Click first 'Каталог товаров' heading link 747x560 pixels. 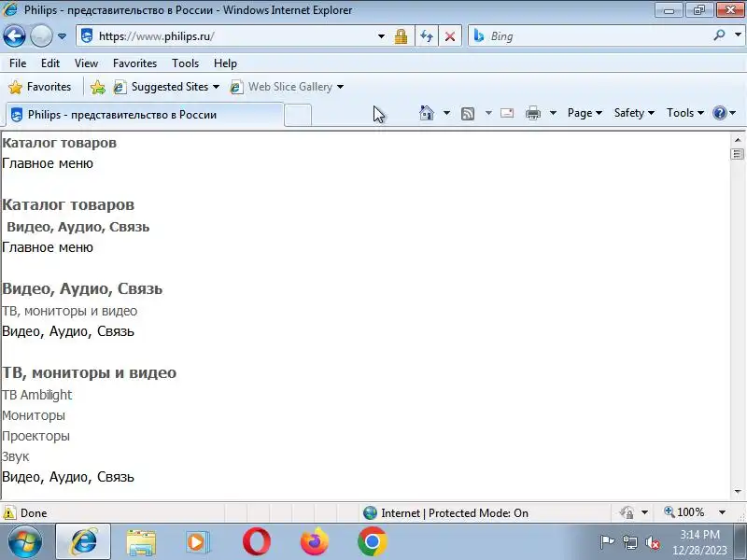point(60,143)
